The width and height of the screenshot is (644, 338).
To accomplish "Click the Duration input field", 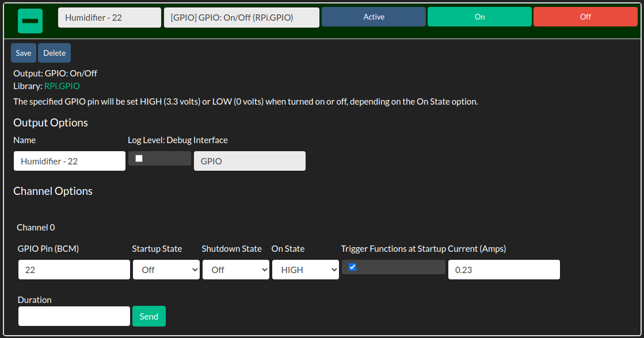I will click(x=74, y=316).
